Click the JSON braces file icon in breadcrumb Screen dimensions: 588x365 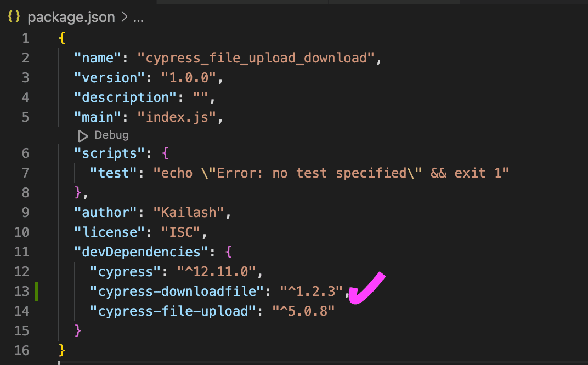[x=15, y=17]
